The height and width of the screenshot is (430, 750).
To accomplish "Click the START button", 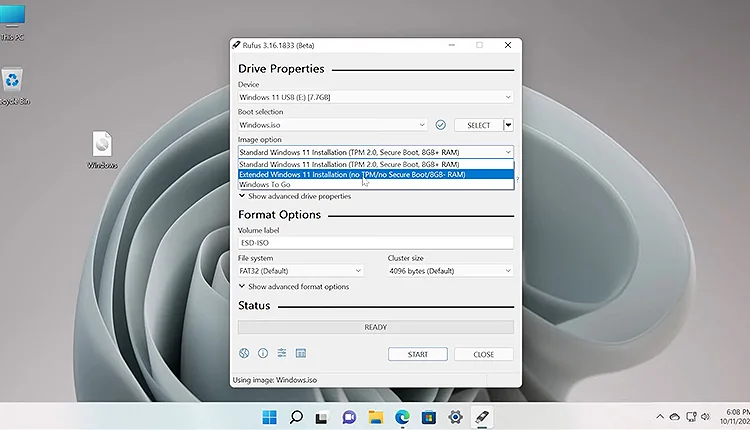I will point(418,354).
